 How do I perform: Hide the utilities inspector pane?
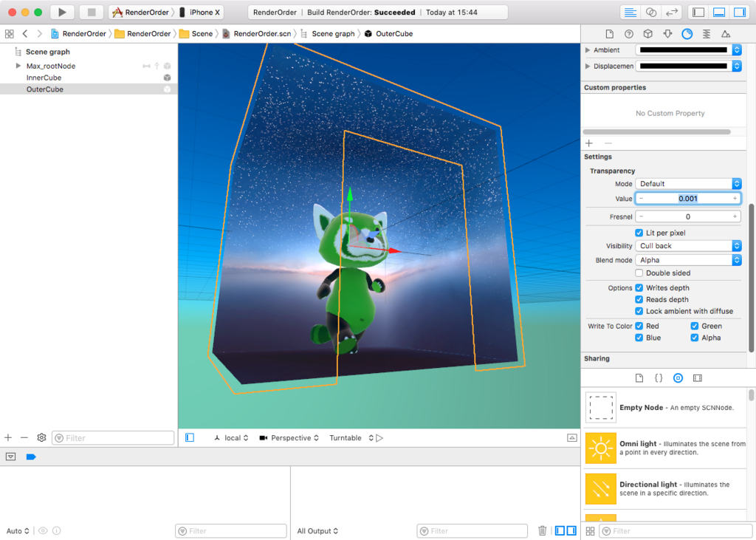click(x=740, y=13)
